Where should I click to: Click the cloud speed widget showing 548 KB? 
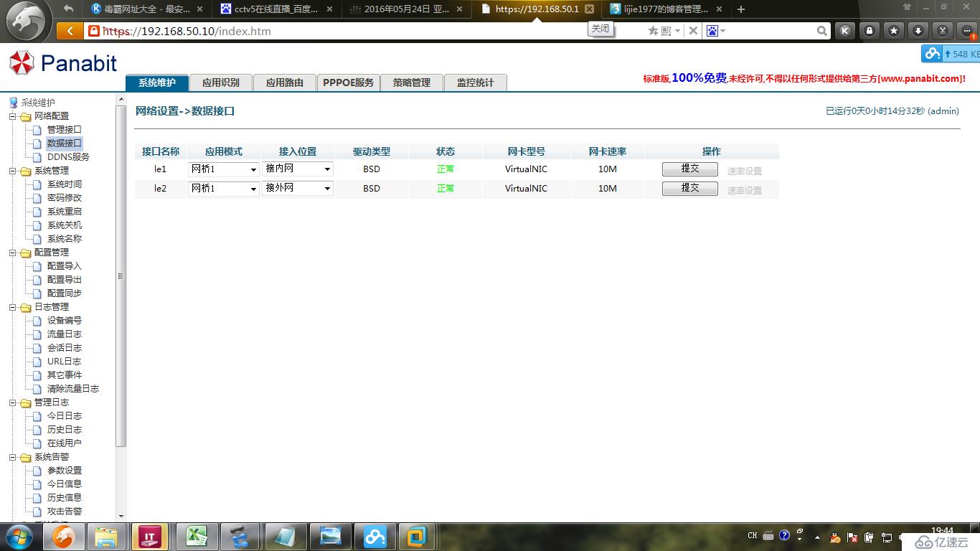pyautogui.click(x=951, y=54)
